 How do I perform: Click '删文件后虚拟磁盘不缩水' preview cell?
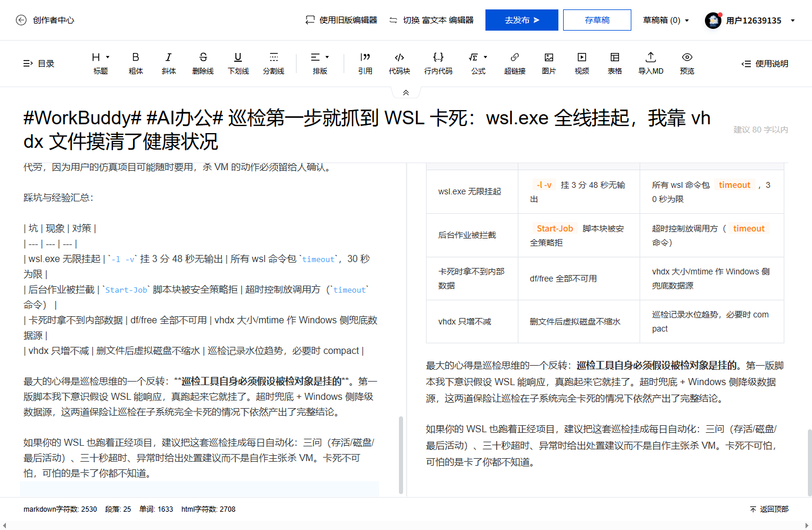pos(579,322)
